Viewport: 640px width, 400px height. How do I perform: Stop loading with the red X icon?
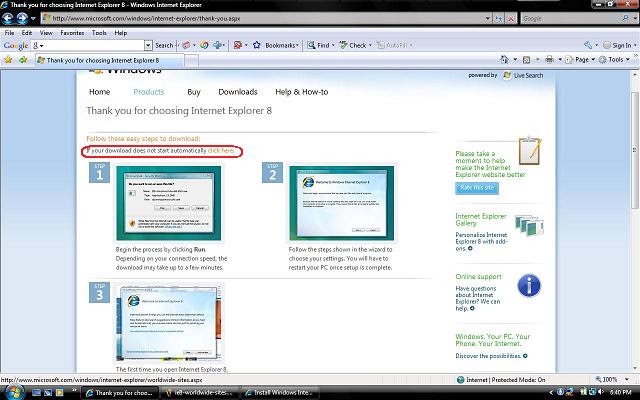click(511, 19)
